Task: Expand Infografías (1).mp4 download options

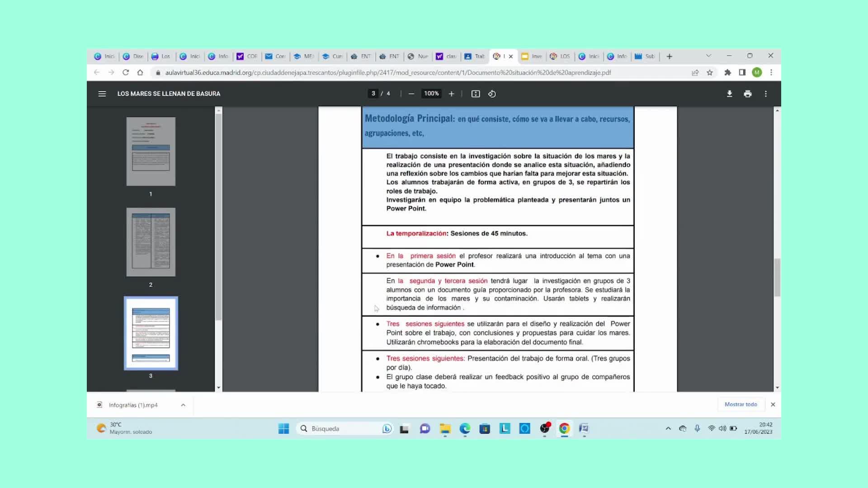Action: (x=183, y=405)
